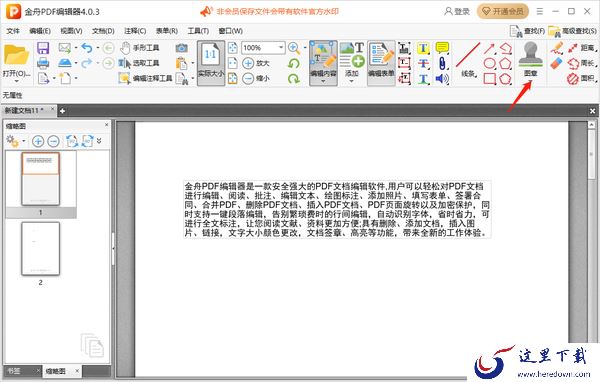Select page 2 thumbnail
The width and height of the screenshot is (600, 382).
[x=41, y=249]
